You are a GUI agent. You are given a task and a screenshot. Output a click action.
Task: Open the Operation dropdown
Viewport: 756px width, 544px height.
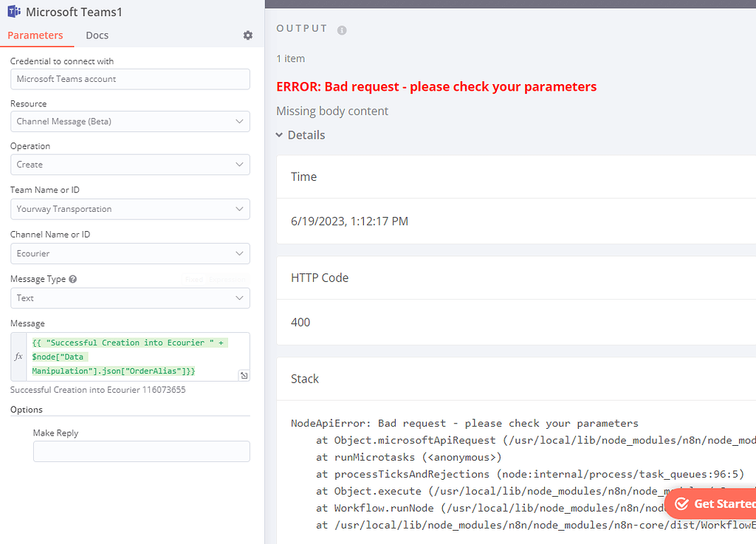[130, 164]
